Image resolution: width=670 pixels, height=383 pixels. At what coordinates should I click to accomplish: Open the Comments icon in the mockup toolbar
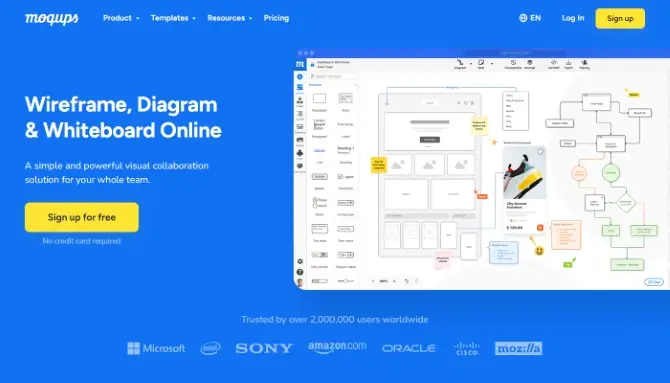[x=513, y=64]
